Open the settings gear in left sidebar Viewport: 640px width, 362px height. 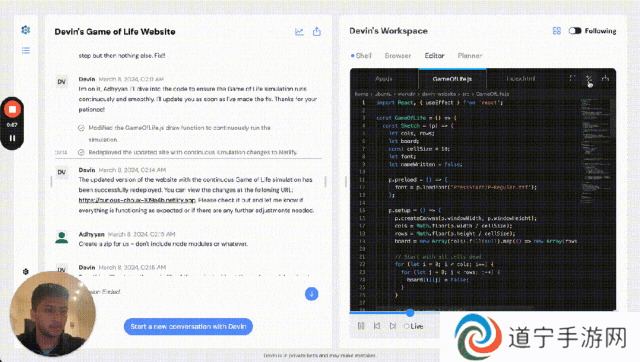point(26,272)
